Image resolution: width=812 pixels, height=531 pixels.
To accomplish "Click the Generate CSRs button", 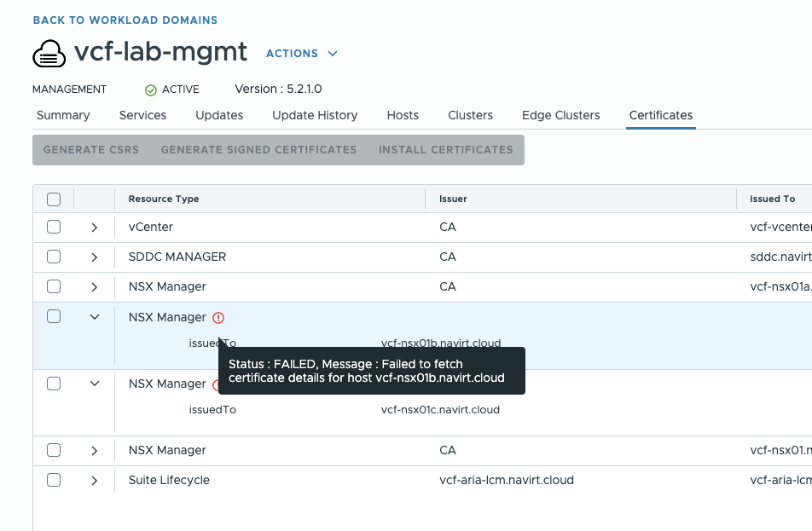I will (x=91, y=150).
